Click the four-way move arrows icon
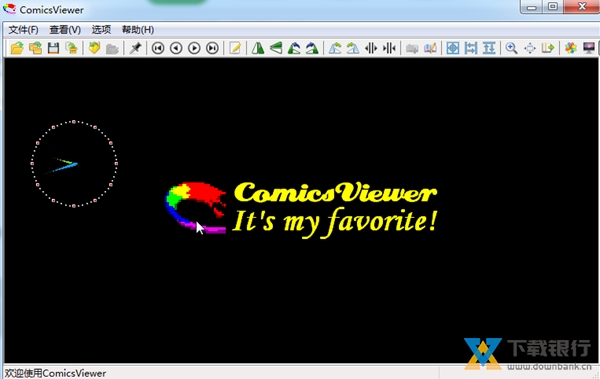Image resolution: width=600 pixels, height=379 pixels. click(530, 48)
